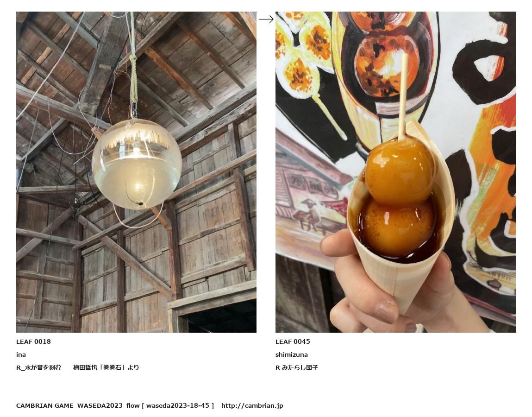
Task: Open the mitarashi dango photo
Action: (x=395, y=172)
